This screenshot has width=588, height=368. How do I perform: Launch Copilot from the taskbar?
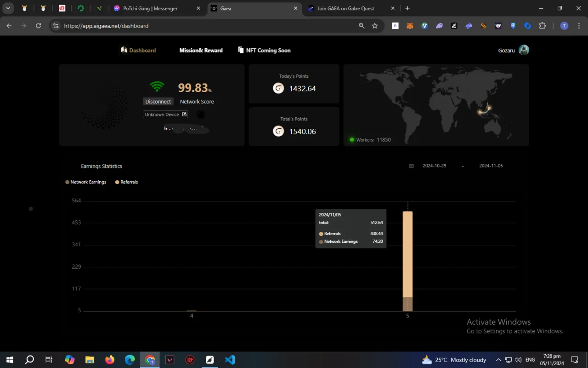click(69, 360)
